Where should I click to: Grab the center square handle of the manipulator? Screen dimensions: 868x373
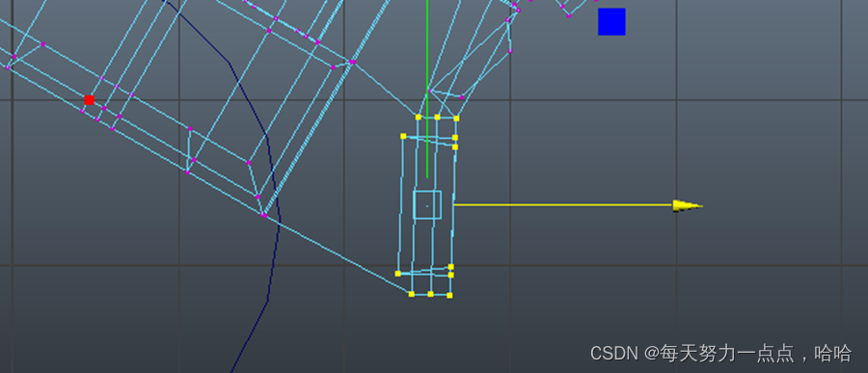[x=427, y=204]
